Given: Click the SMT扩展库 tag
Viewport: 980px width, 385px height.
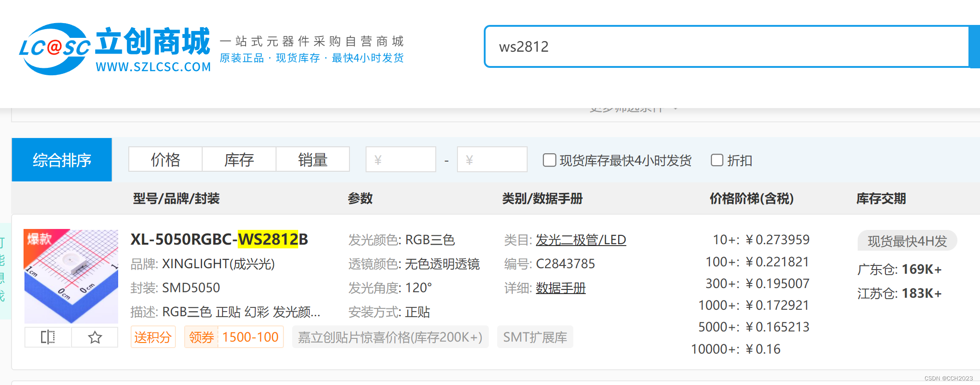Looking at the screenshot, I should [x=535, y=337].
